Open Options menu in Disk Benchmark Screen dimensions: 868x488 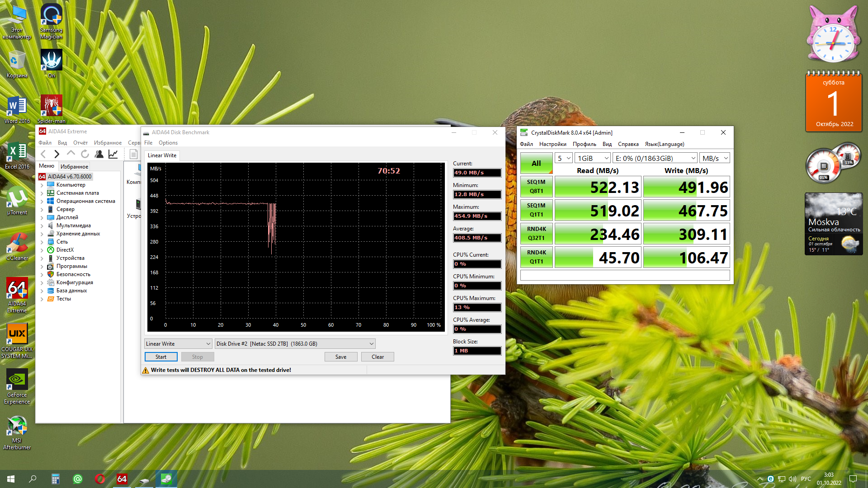pos(168,143)
